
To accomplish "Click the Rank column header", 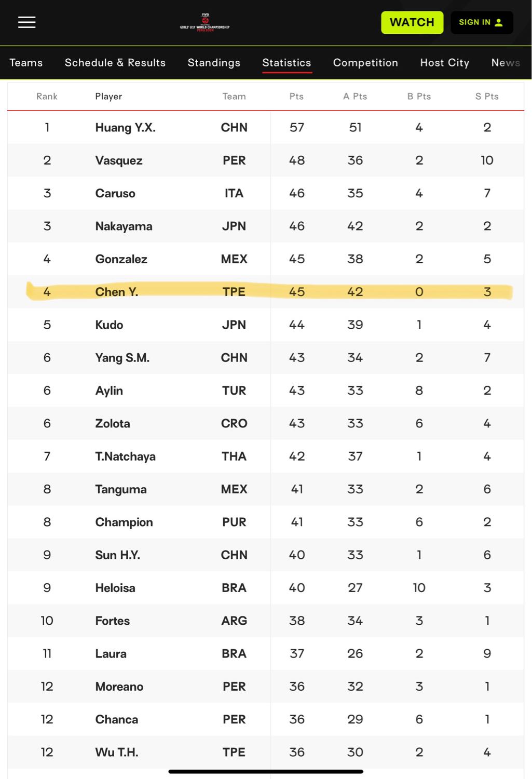I will pyautogui.click(x=47, y=96).
